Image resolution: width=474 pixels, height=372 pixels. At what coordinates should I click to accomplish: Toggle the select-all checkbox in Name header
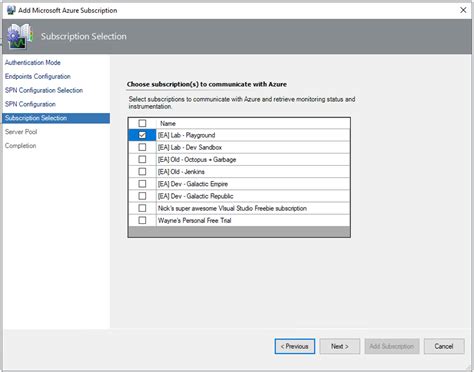[x=142, y=123]
